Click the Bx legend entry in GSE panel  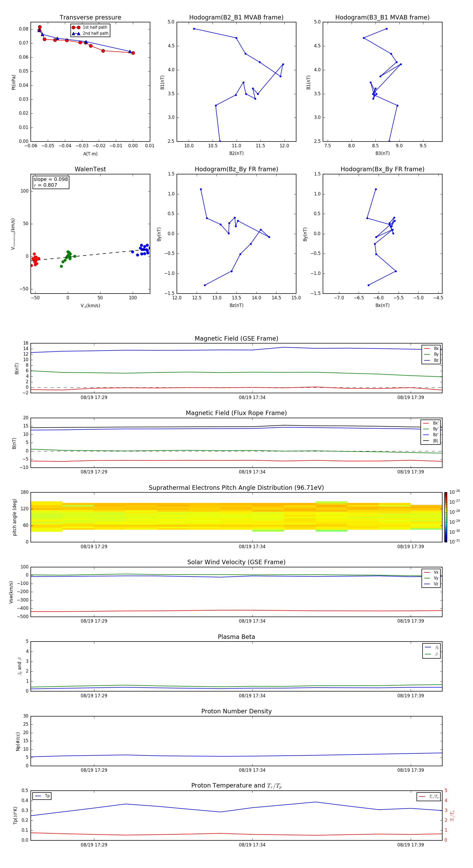point(431,349)
